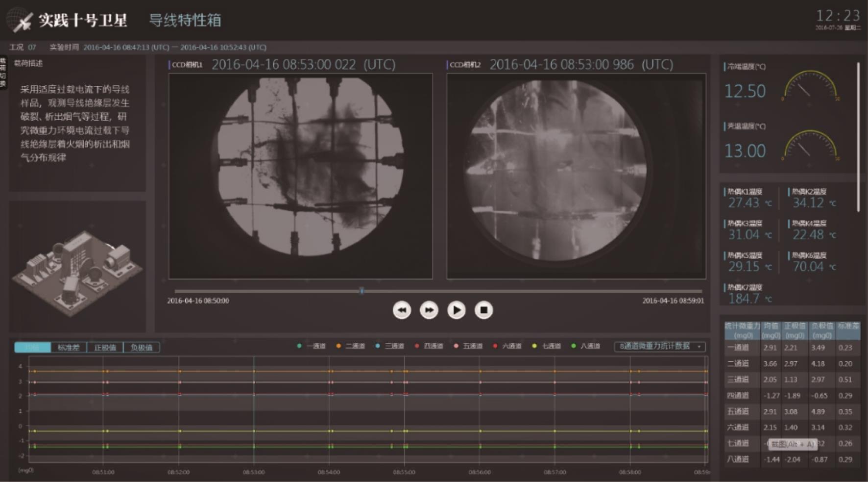
Task: Click the 统计微重力 table header cell
Action: pyautogui.click(x=743, y=330)
